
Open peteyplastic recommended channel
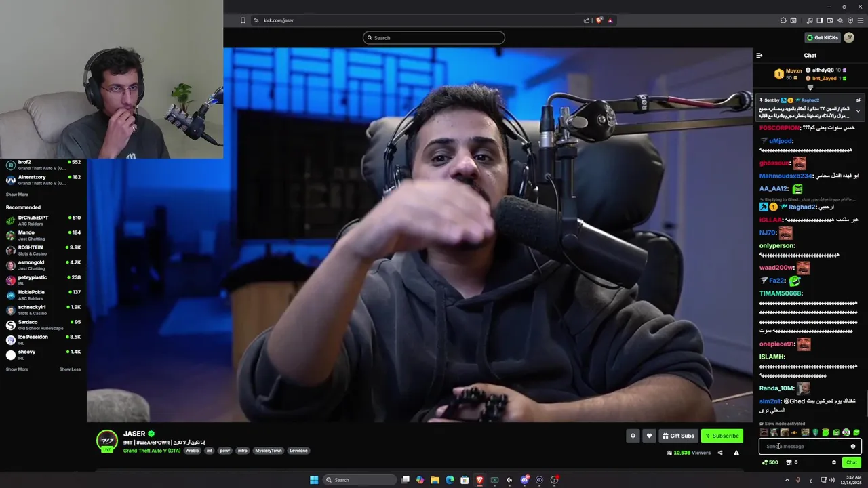pyautogui.click(x=43, y=280)
